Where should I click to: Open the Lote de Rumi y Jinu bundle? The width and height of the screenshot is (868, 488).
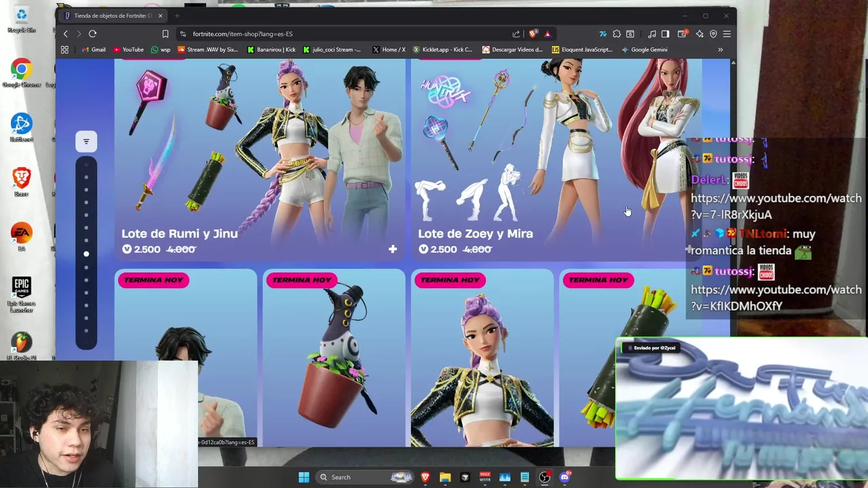[x=260, y=159]
